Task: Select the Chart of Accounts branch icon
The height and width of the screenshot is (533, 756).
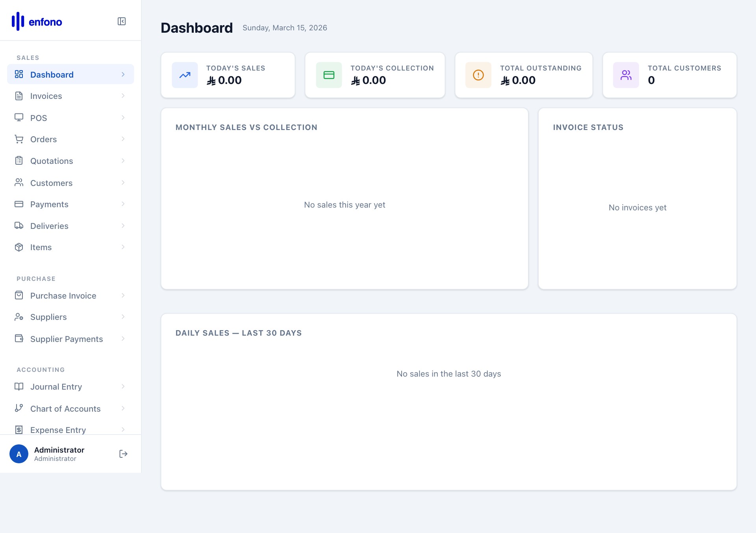Action: [x=19, y=409]
